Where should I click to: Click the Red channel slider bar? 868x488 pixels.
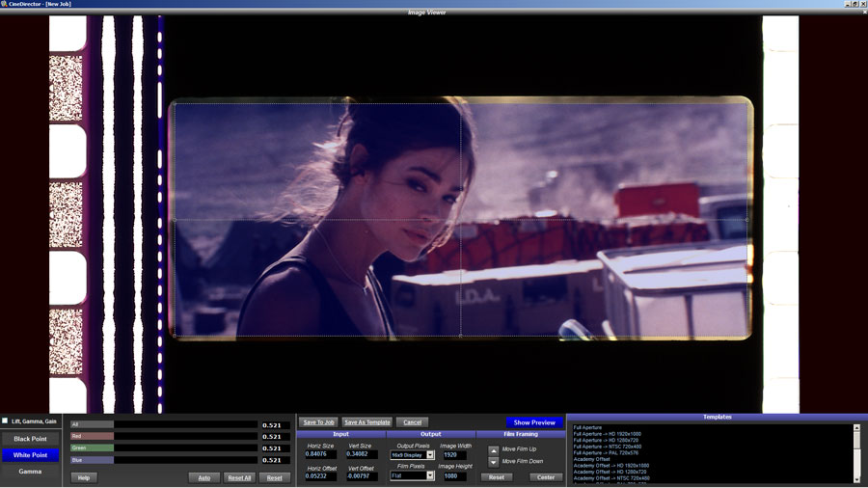[x=164, y=437]
